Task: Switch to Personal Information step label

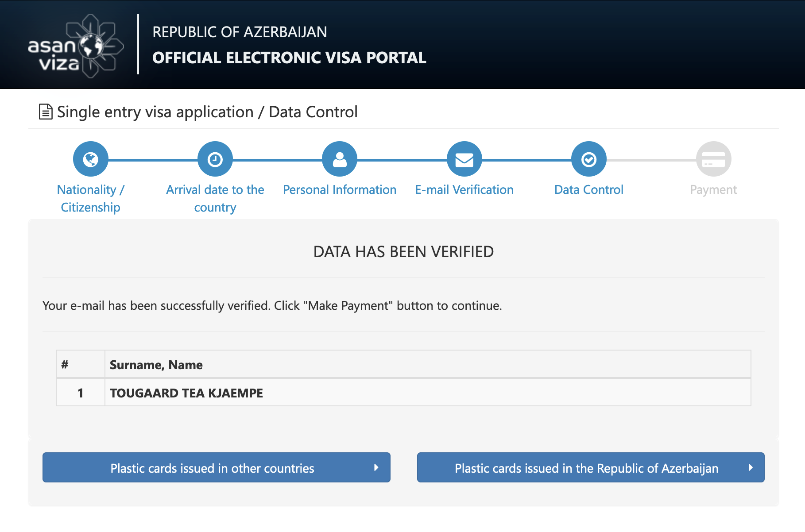Action: [x=340, y=190]
